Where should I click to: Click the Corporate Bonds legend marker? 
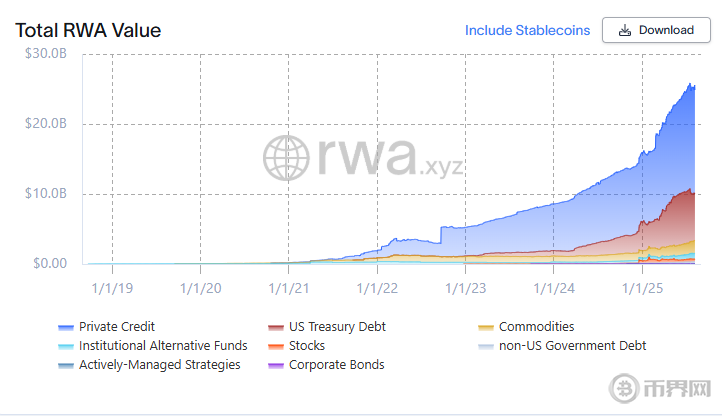276,365
